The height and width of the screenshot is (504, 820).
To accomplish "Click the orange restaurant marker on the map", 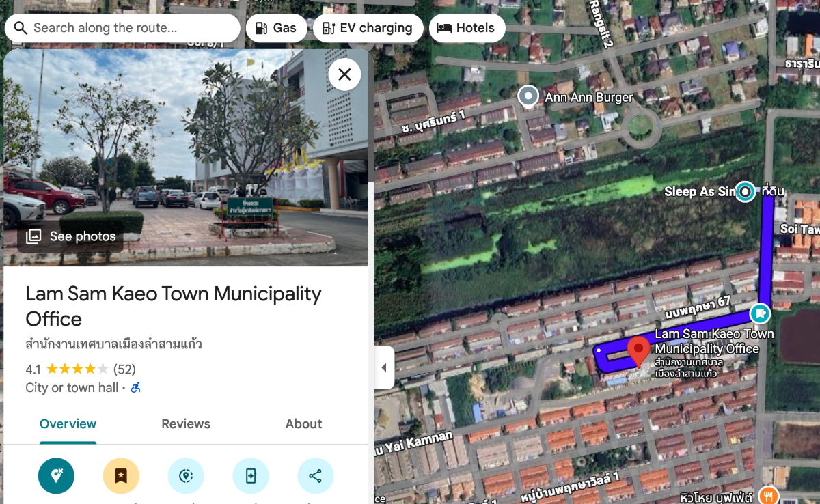I will coord(769,496).
